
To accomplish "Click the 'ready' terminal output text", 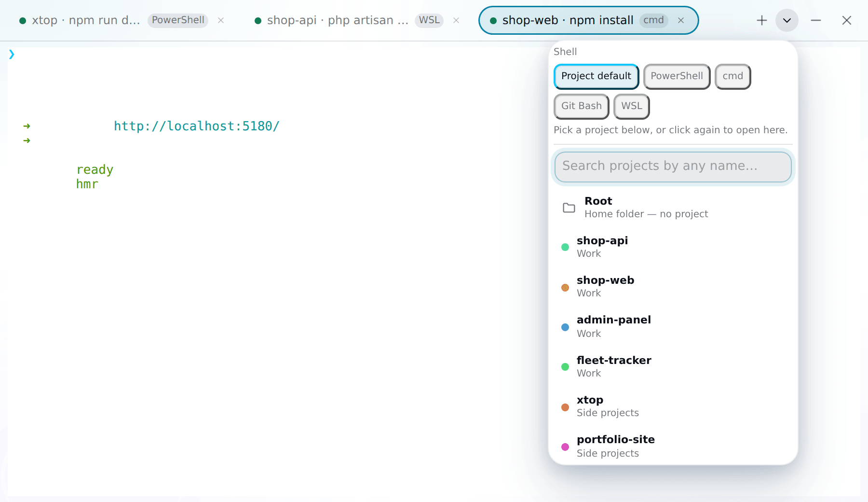I will pos(95,170).
